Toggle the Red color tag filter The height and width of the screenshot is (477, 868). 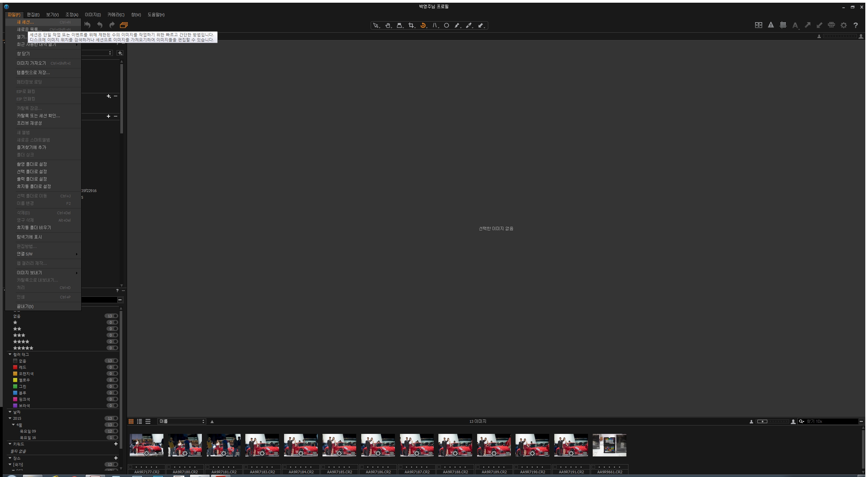coord(115,367)
